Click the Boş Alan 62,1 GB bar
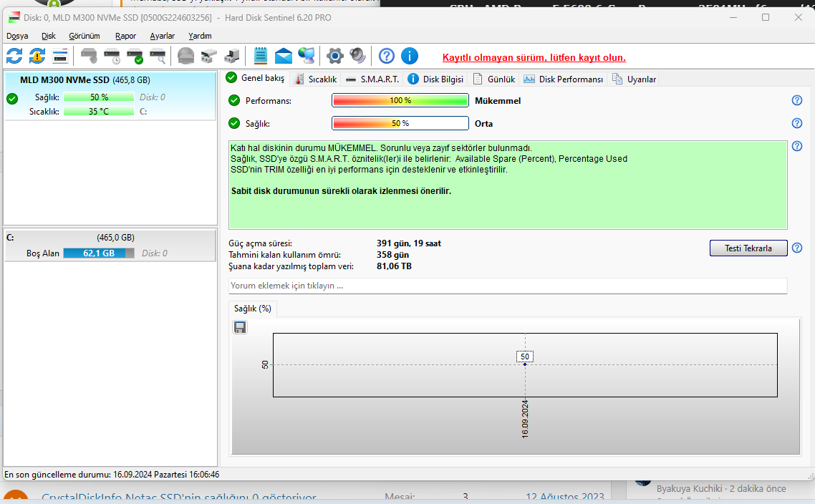Screen dimensions: 815x504 pyautogui.click(x=99, y=253)
